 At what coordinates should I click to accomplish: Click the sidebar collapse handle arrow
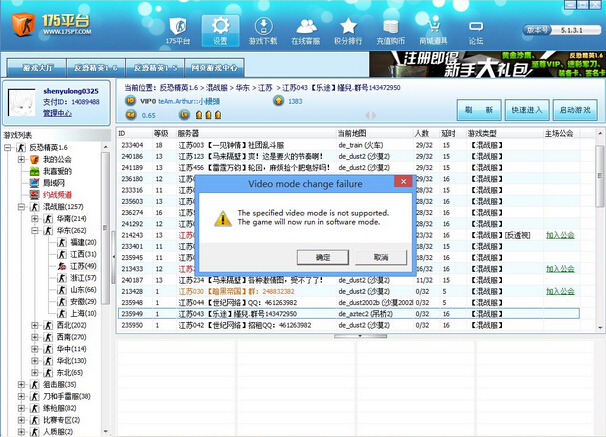(113, 257)
